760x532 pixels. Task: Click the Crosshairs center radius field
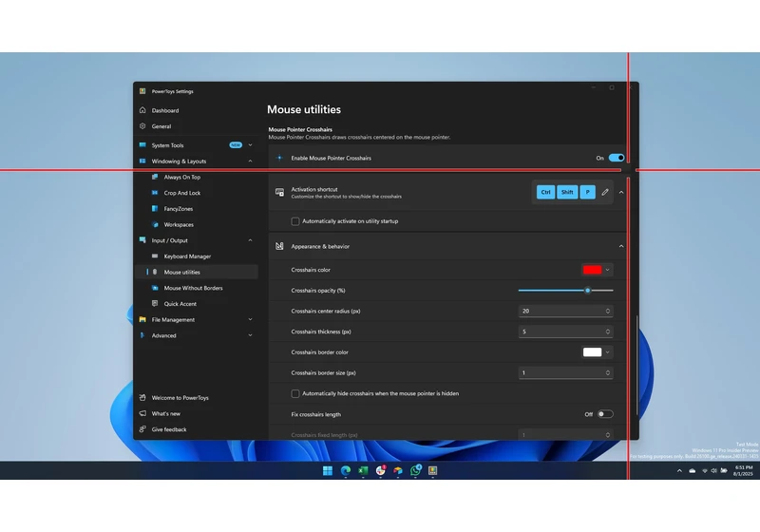click(x=565, y=311)
